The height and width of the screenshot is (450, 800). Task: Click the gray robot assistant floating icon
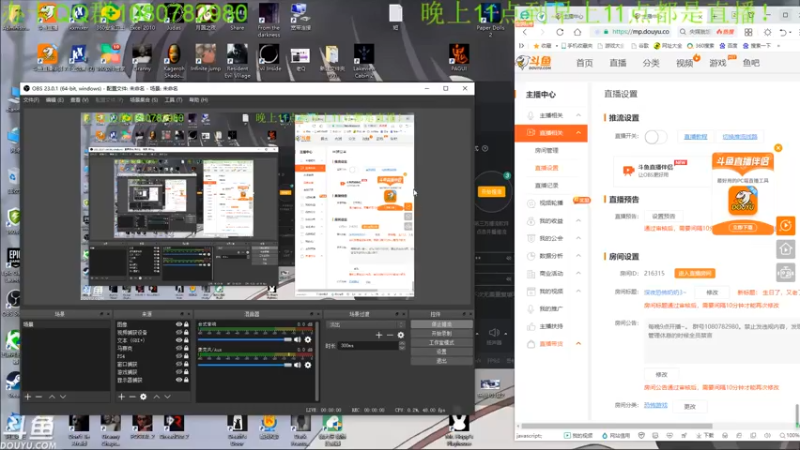tap(786, 272)
